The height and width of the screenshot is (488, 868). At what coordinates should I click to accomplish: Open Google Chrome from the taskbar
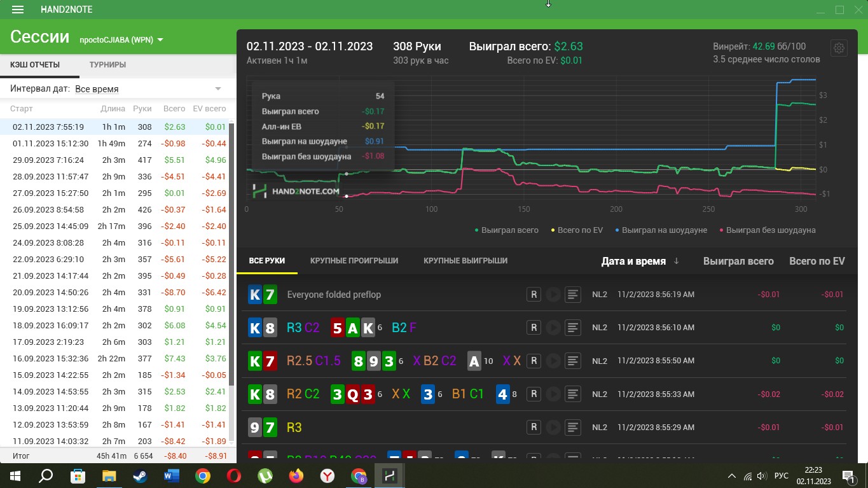(203, 475)
